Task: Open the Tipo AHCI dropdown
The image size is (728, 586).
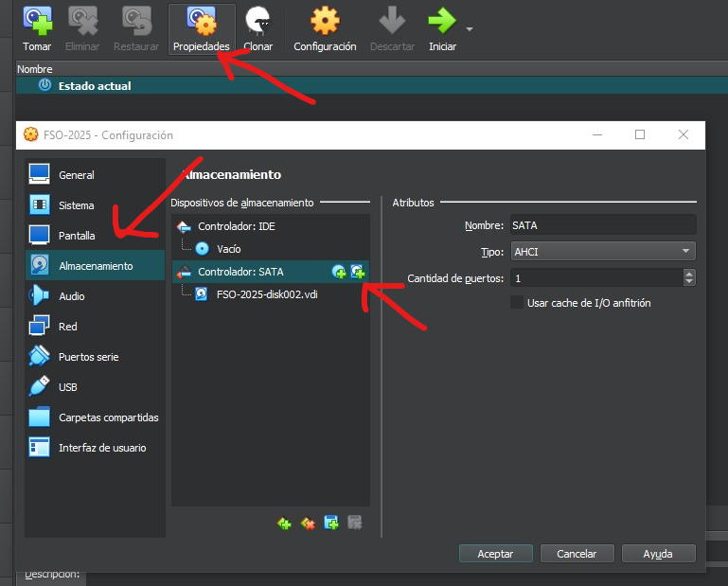Action: pos(602,252)
